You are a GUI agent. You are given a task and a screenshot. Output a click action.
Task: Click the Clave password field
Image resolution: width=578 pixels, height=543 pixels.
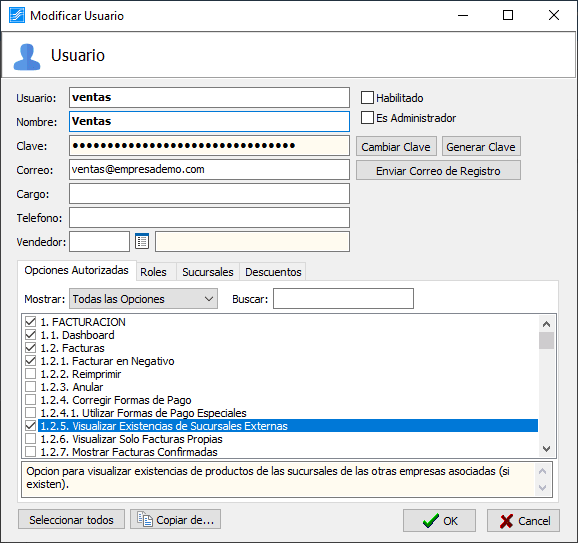coord(209,146)
